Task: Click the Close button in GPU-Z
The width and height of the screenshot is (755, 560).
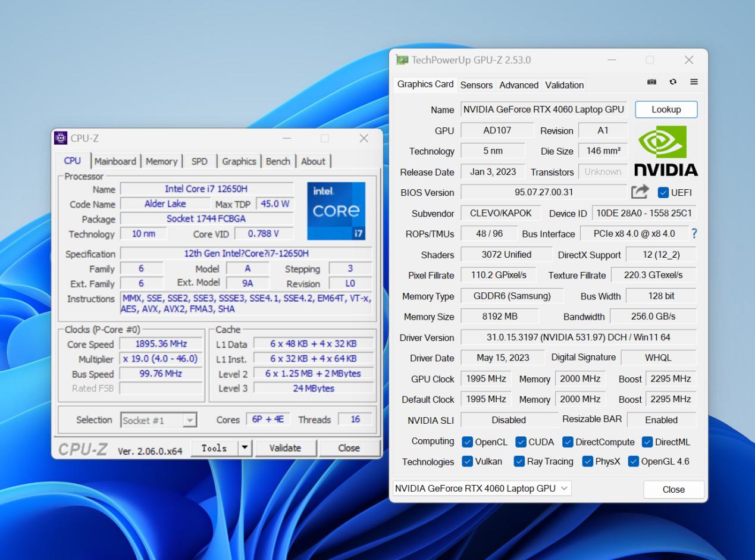Action: [673, 490]
